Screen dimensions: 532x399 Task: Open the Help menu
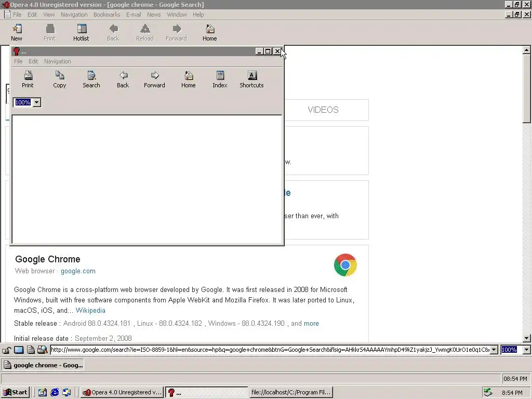click(198, 15)
